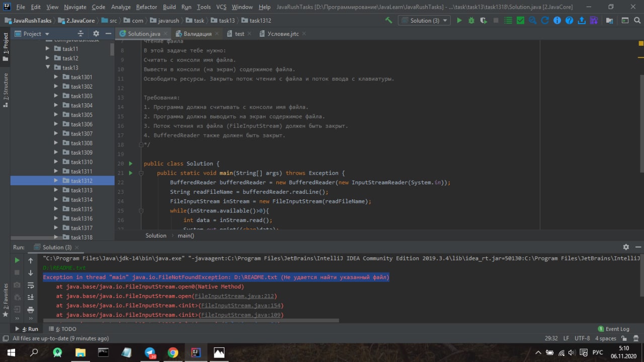Open Chrome from Windows taskbar
This screenshot has height=362, width=644.
(173, 352)
